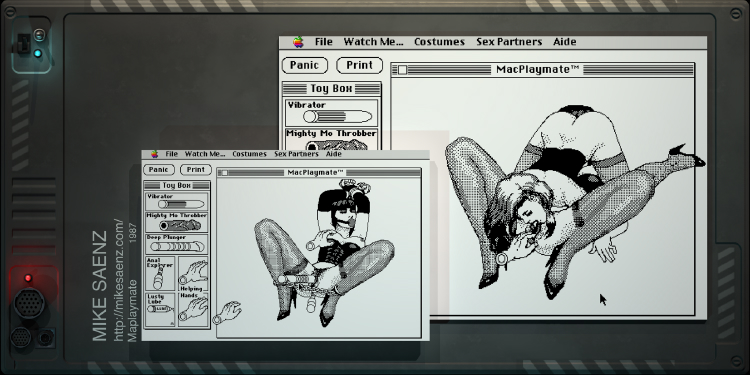Image resolution: width=750 pixels, height=375 pixels.
Task: Select Mighty Mo Throbber in the large window's Toy Box
Action: point(331,139)
